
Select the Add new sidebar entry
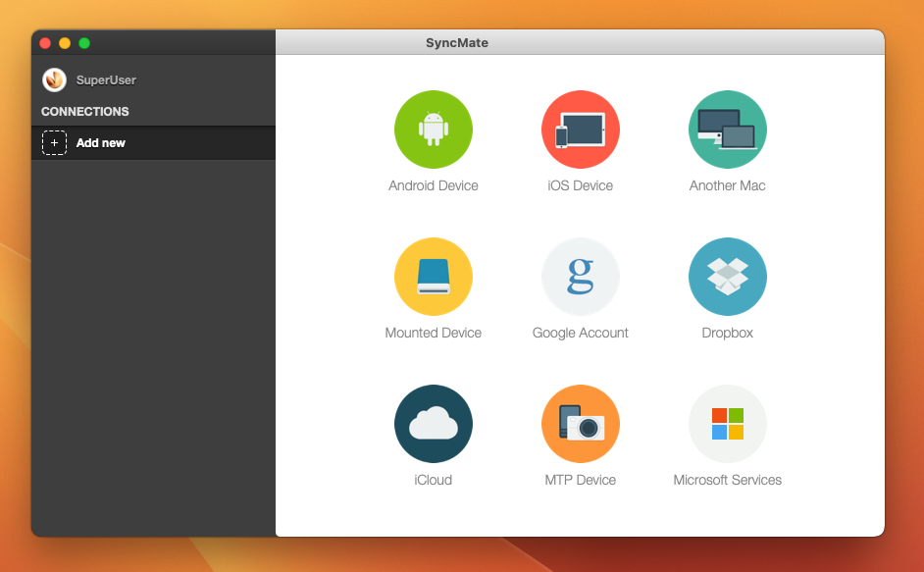101,143
